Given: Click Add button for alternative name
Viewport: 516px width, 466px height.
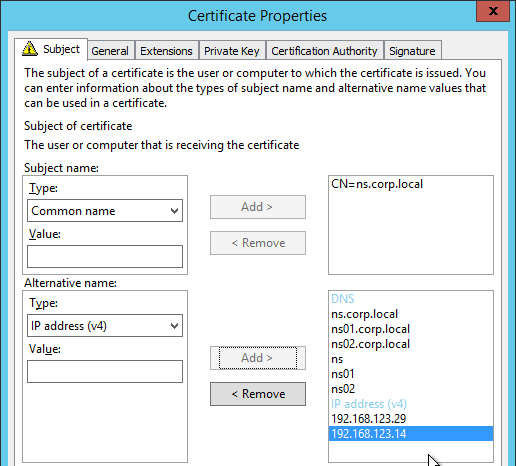Looking at the screenshot, I should [x=258, y=358].
